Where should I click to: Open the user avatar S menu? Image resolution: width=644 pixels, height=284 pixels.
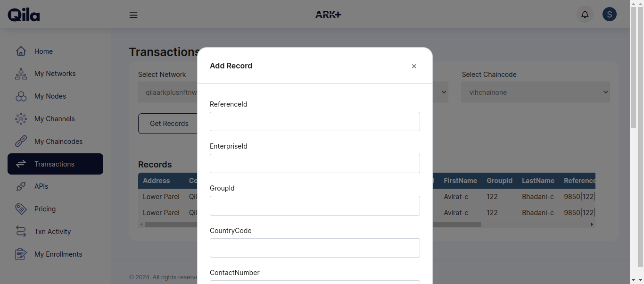pyautogui.click(x=610, y=14)
